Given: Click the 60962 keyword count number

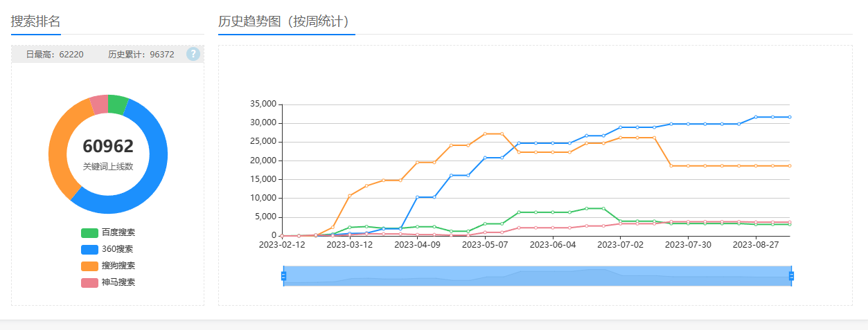Looking at the screenshot, I should (108, 146).
